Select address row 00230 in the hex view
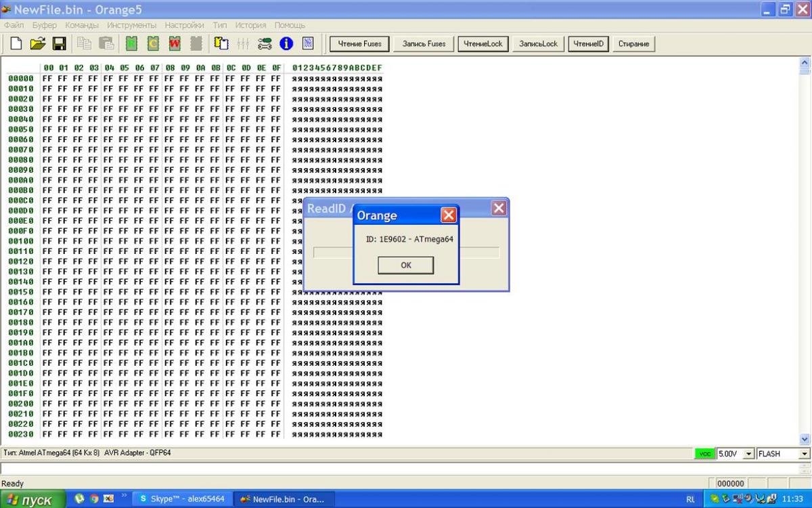 click(x=21, y=434)
